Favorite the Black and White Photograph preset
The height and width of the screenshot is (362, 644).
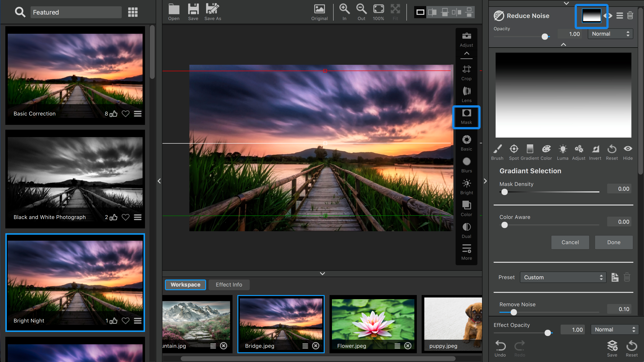tap(126, 217)
